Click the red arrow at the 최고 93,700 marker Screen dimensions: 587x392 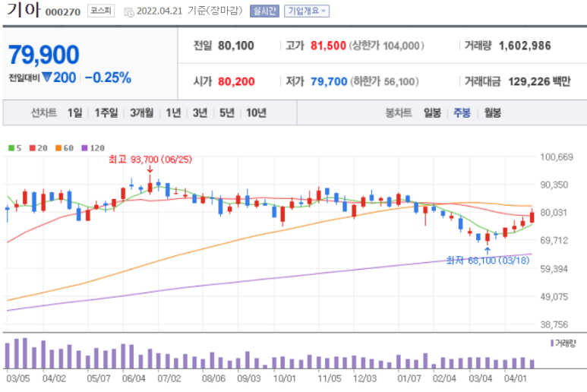coord(149,171)
